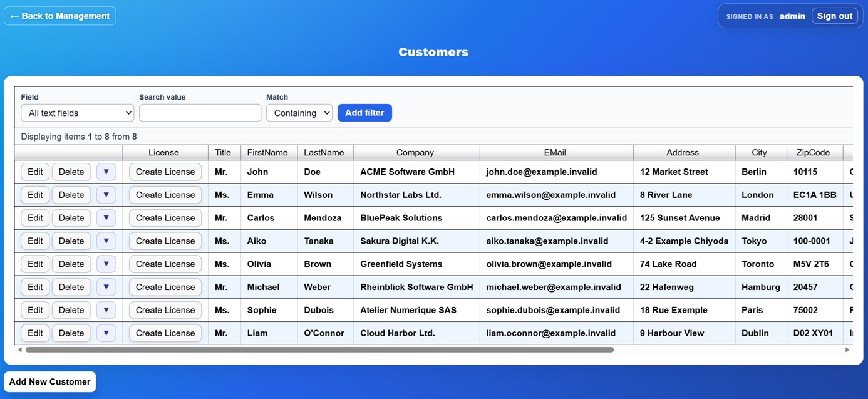Select the emma.wilson@example.invalid email cell
The width and height of the screenshot is (868, 399).
click(x=556, y=195)
